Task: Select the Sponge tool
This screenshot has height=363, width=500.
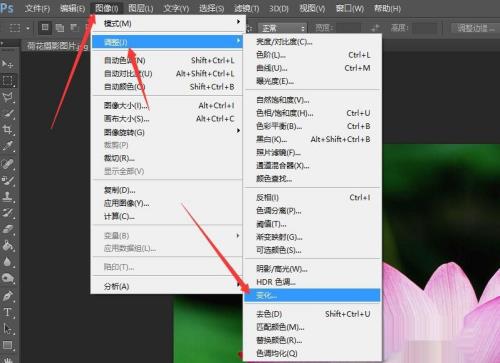Action: 7,278
